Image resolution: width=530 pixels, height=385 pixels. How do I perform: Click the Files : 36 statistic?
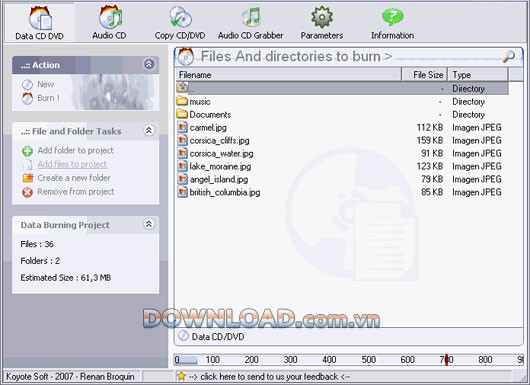[x=37, y=244]
